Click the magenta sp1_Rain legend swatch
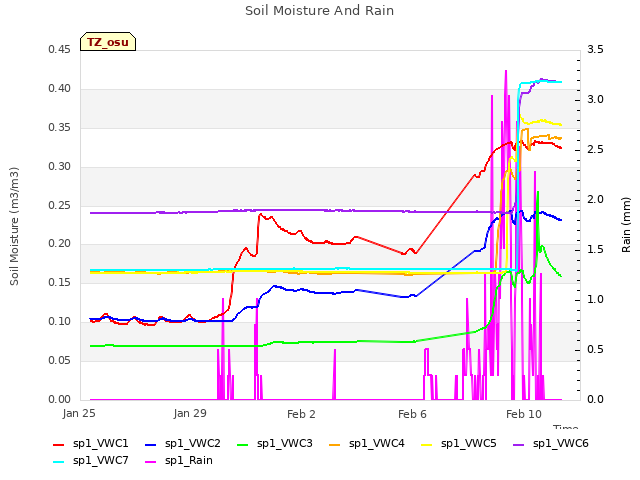This screenshot has width=640, height=480. click(151, 462)
